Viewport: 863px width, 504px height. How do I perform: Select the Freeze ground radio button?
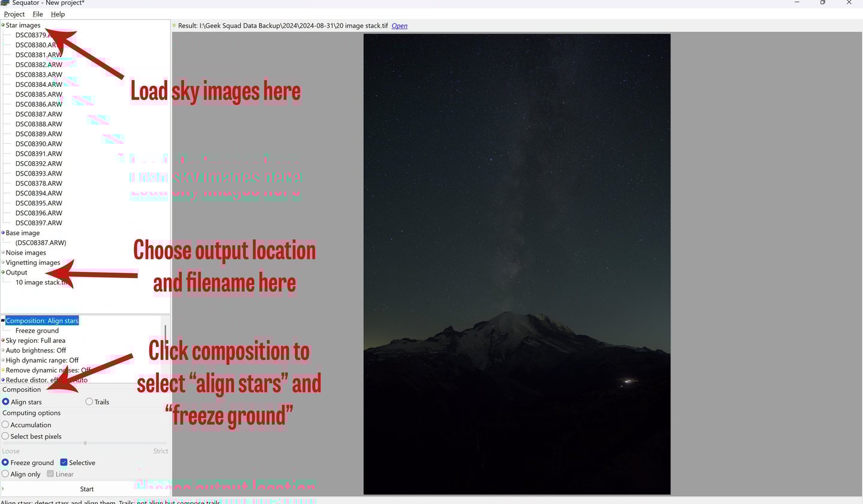(x=5, y=463)
